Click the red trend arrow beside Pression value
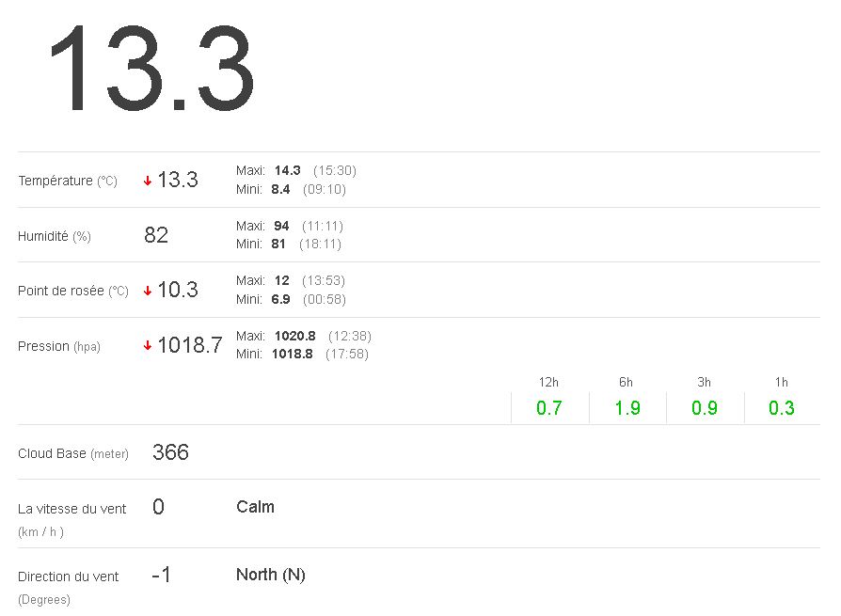This screenshot has height=616, width=841. coord(148,346)
